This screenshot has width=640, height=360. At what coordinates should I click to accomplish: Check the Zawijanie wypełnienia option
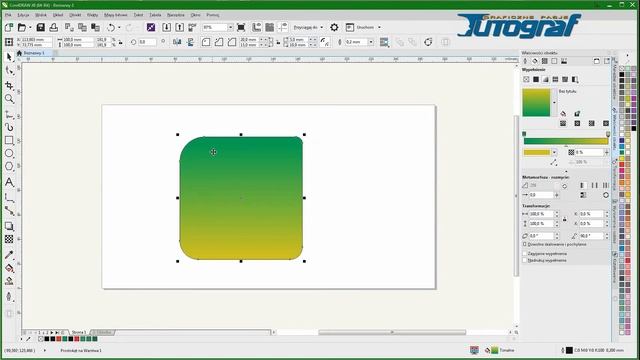525,253
